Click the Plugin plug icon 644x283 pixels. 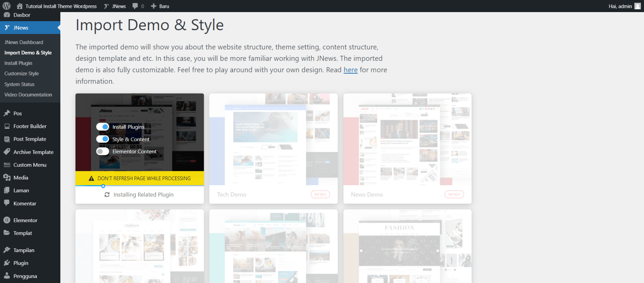7,263
